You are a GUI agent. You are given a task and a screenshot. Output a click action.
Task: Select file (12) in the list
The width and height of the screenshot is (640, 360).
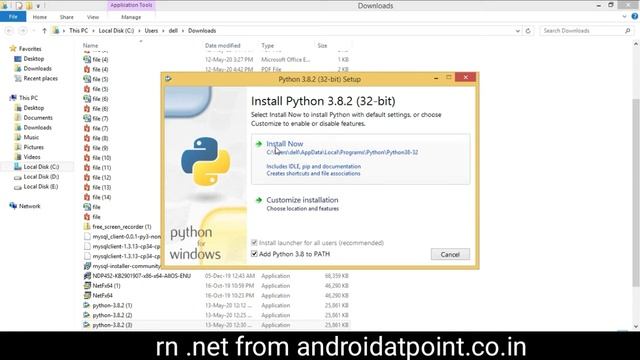102,178
